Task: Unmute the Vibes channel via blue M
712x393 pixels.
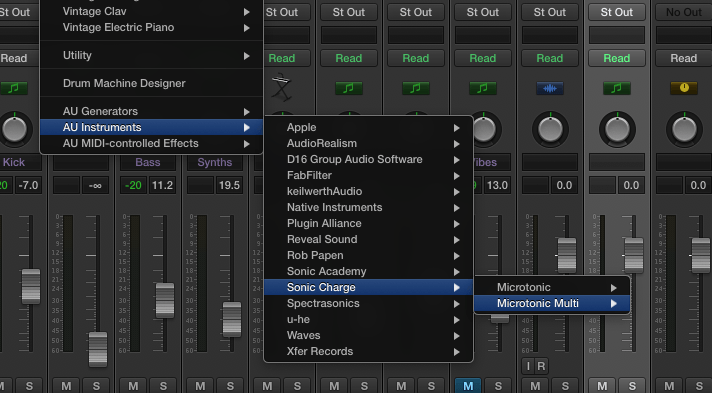Action: 468,386
